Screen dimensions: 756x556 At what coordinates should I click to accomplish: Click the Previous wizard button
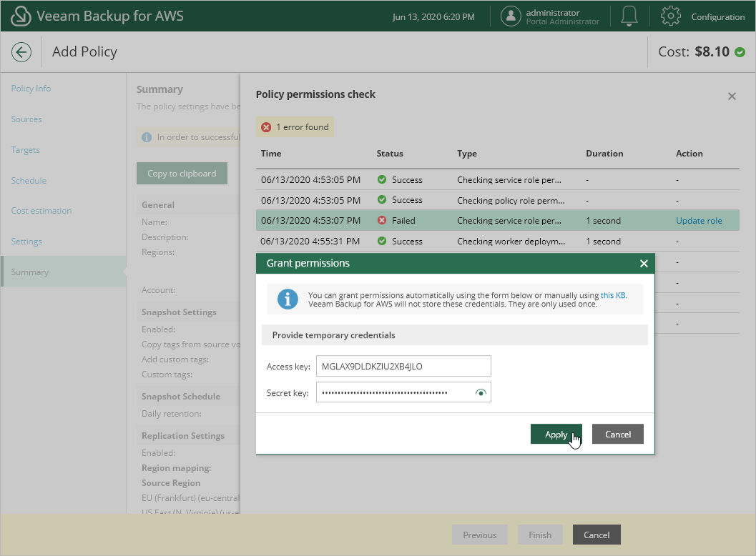pyautogui.click(x=480, y=535)
